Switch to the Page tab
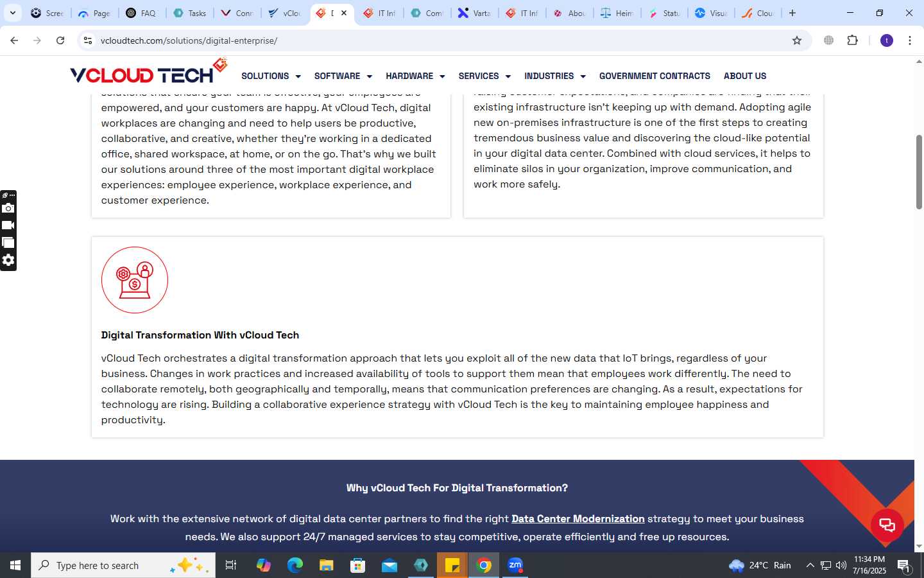The height and width of the screenshot is (578, 924). (94, 13)
